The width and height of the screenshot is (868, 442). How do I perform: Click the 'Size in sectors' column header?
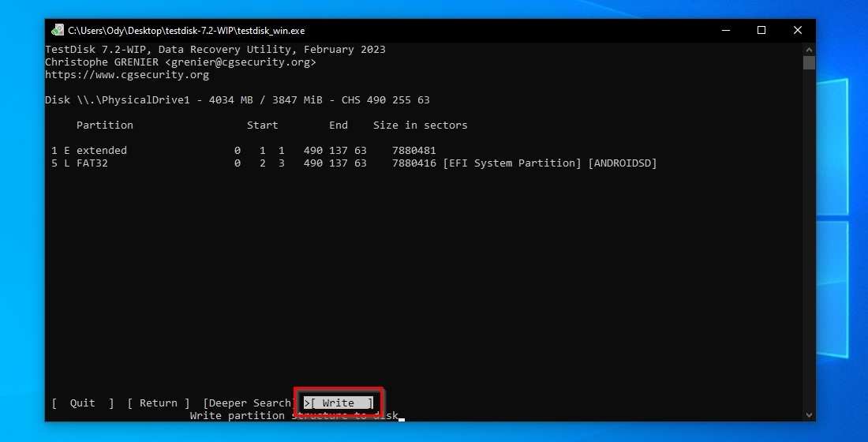tap(420, 125)
